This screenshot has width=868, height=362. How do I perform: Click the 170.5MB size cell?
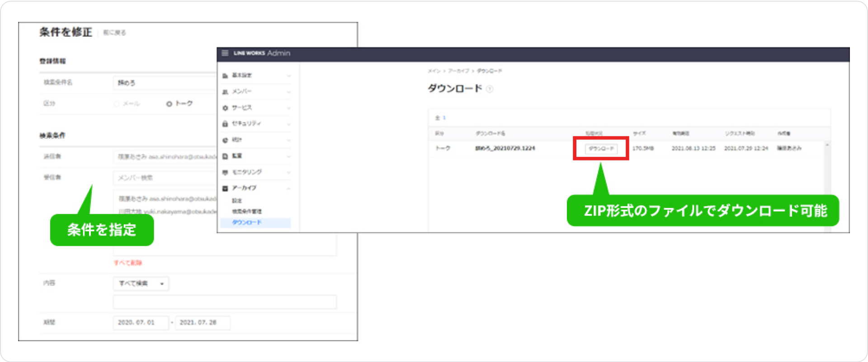point(643,148)
